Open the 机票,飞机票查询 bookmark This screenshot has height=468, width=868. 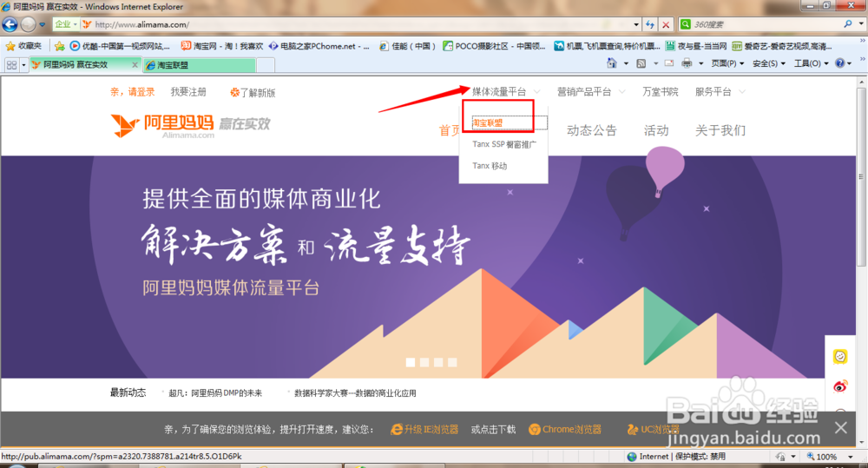[608, 46]
